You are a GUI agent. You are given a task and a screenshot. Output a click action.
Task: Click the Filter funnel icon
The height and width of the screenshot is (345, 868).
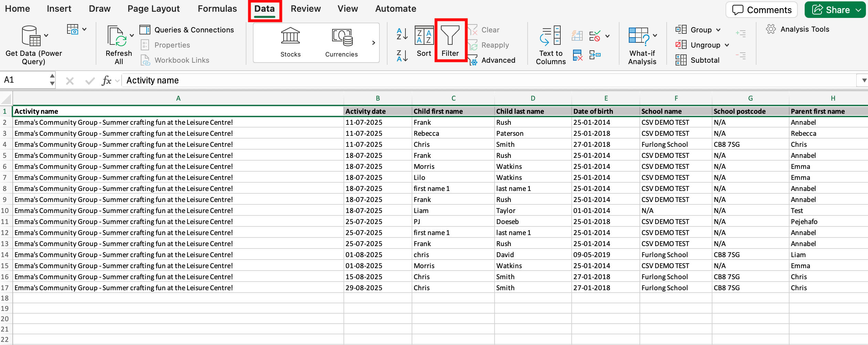450,36
